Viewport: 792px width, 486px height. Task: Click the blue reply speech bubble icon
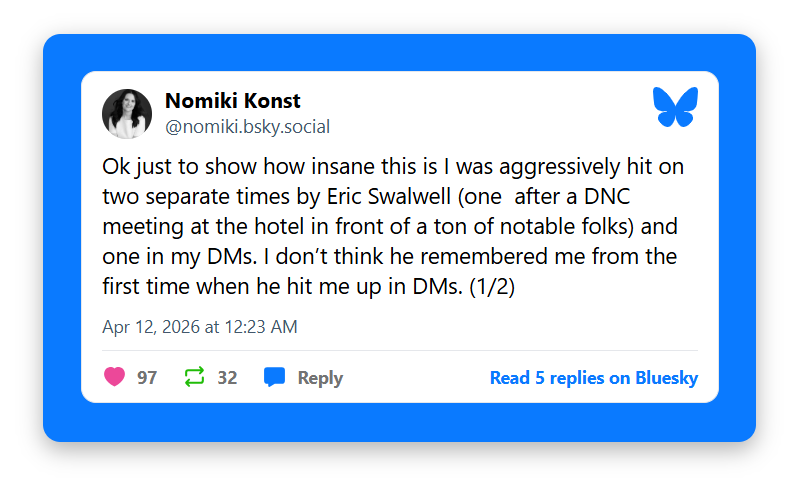274,377
